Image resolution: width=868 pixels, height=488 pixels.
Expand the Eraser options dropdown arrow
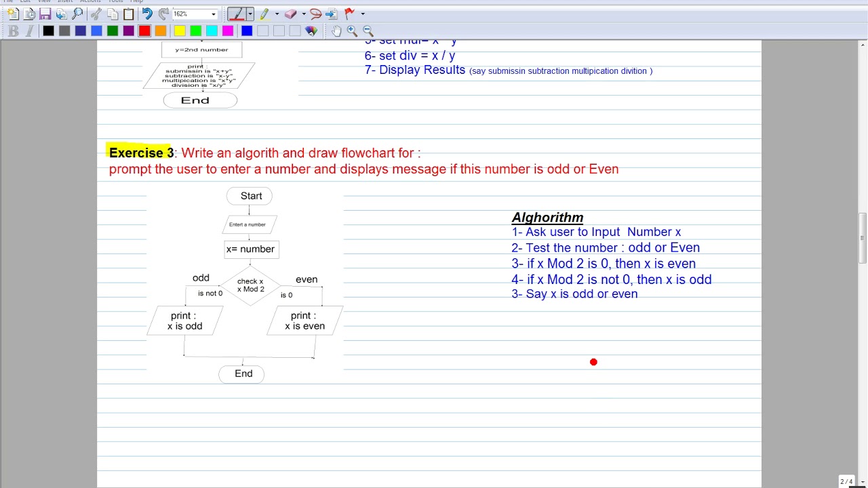pos(303,14)
